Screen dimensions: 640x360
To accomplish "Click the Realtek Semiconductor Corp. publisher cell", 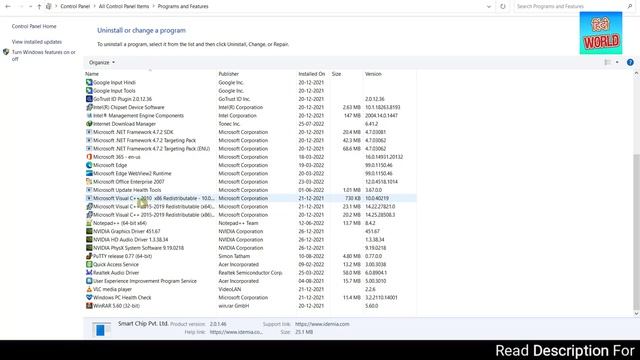I will pyautogui.click(x=250, y=273).
